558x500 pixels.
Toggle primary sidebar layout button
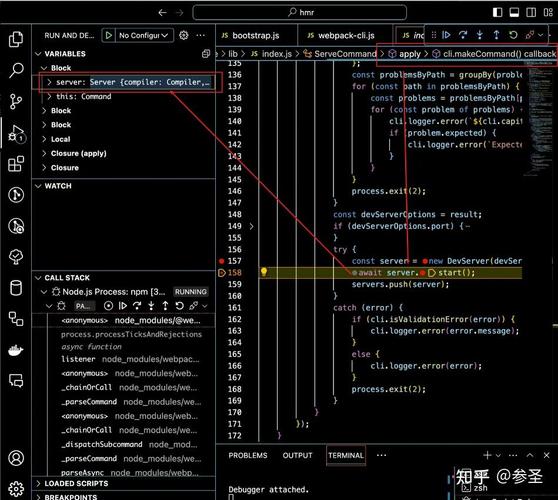coord(497,12)
